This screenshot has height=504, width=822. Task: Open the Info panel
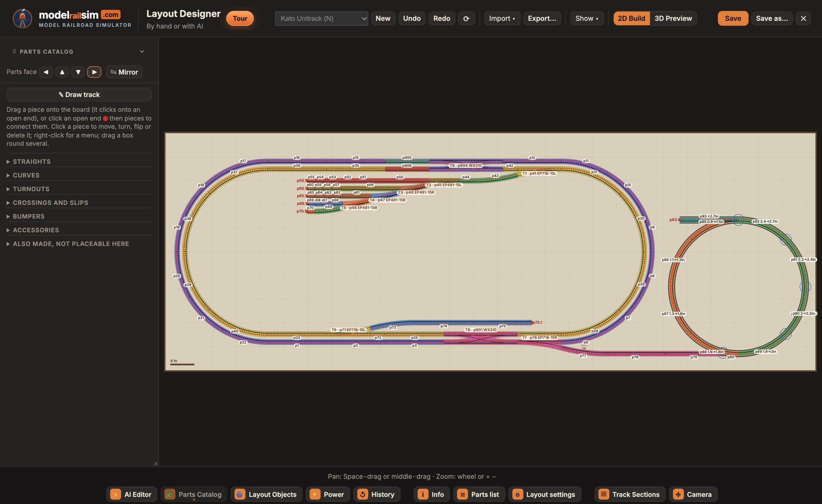tap(432, 494)
